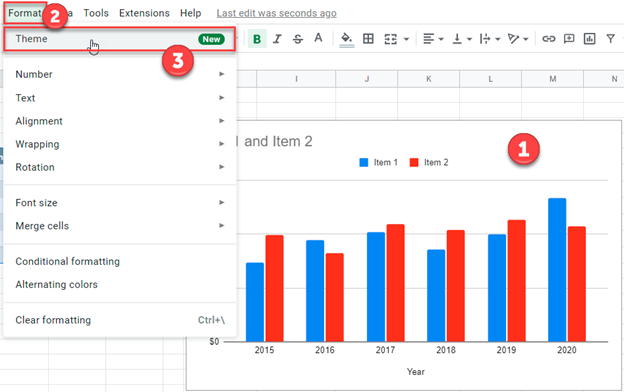Click the 2020 axis label
Screen dimensions: 624x392
click(x=567, y=350)
